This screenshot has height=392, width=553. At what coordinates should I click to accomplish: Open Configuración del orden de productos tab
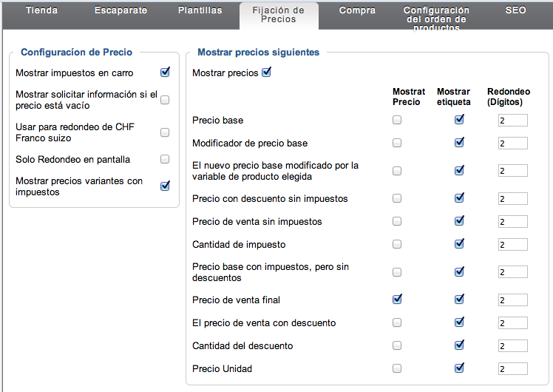(436, 18)
